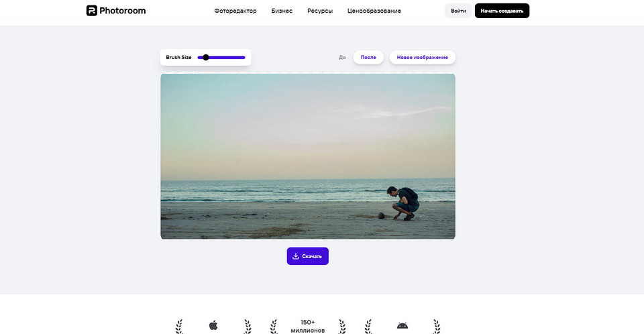Viewport: 644px width, 334px height.
Task: Open the Ресурсы menu
Action: [320, 11]
